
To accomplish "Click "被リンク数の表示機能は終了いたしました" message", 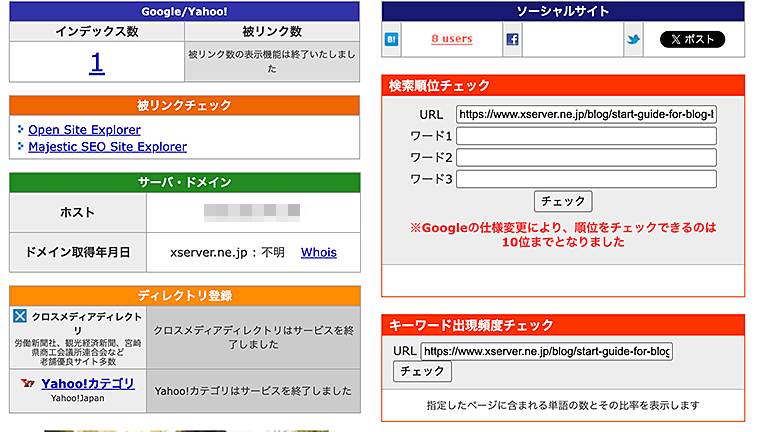I will [x=272, y=61].
